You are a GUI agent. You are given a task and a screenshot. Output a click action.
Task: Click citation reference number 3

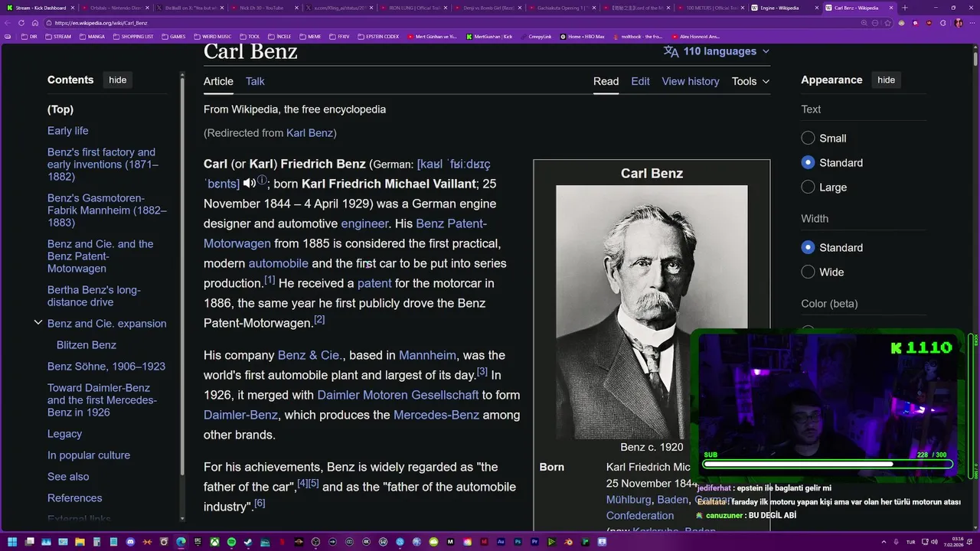482,371
